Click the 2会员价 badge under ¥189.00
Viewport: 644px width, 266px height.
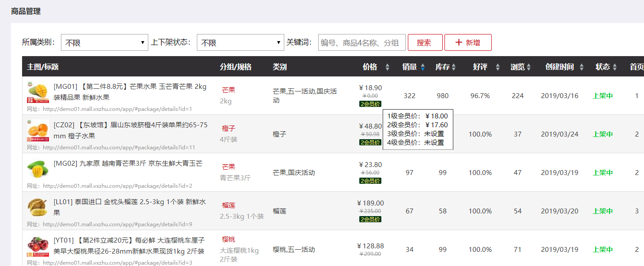click(370, 219)
